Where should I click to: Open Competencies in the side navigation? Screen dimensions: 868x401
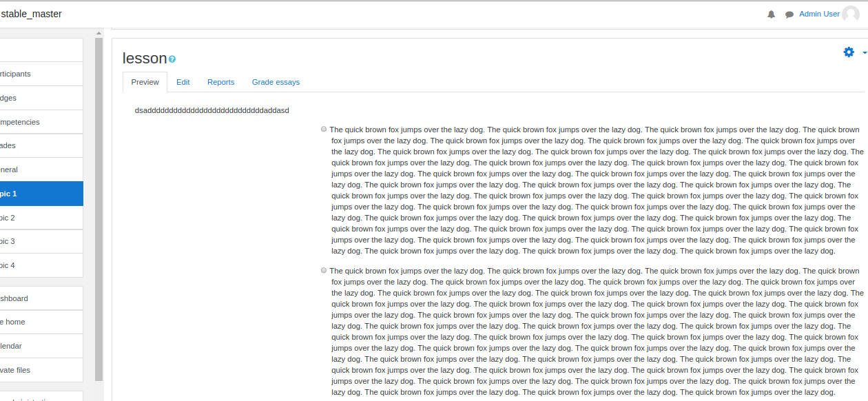tap(41, 122)
